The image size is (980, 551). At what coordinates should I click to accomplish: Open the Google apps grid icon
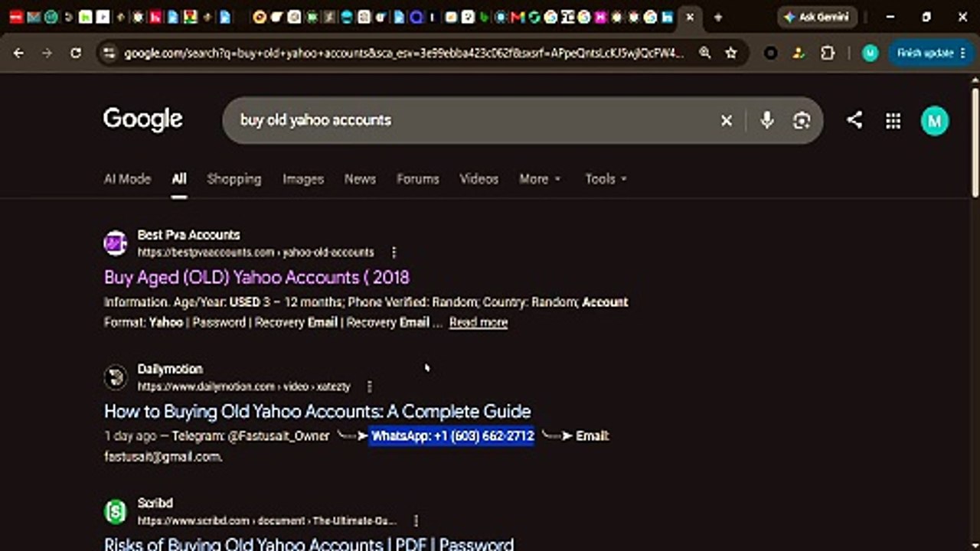pos(893,120)
